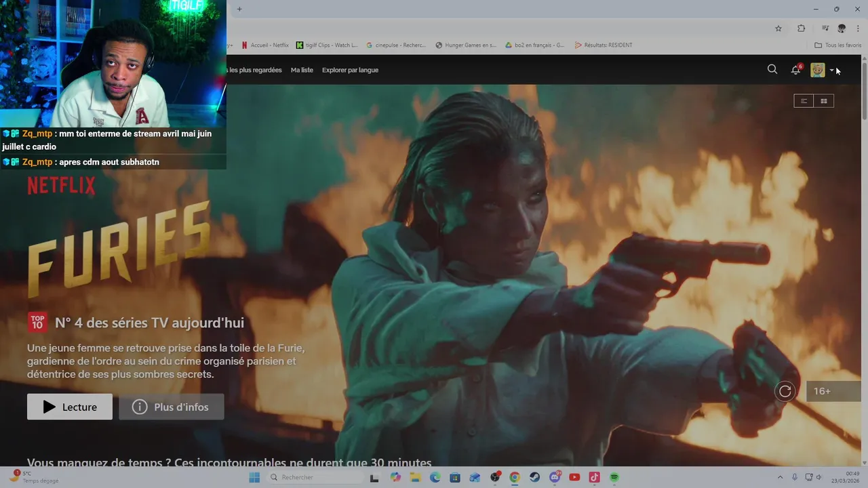
Task: Open Outlook from the taskbar
Action: [x=475, y=477]
